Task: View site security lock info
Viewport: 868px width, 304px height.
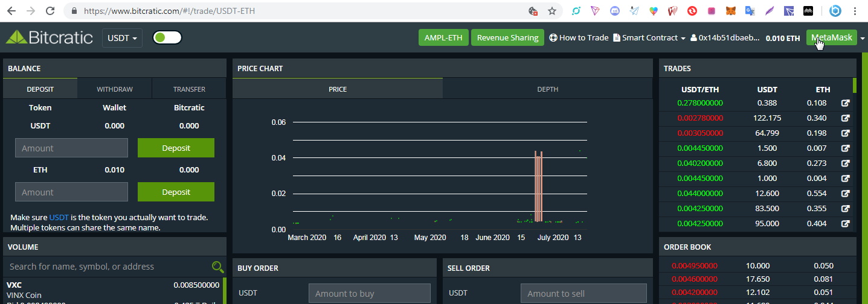Action: [74, 11]
